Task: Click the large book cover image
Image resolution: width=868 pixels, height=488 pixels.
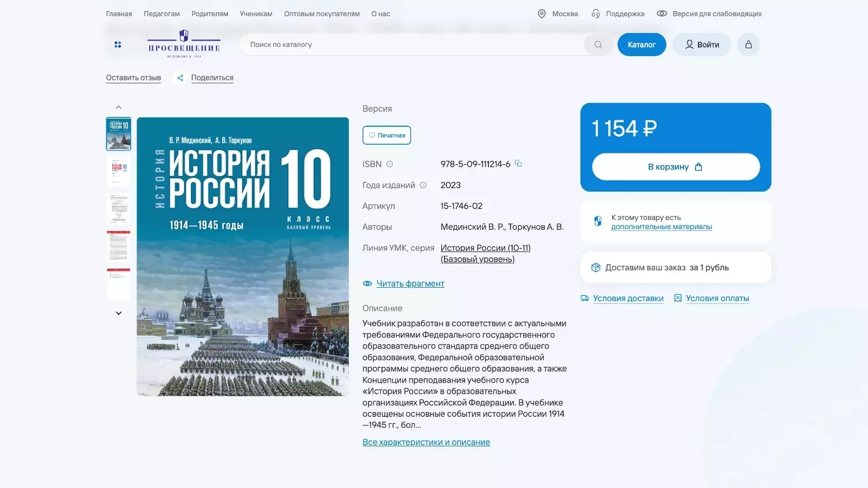Action: (x=242, y=257)
